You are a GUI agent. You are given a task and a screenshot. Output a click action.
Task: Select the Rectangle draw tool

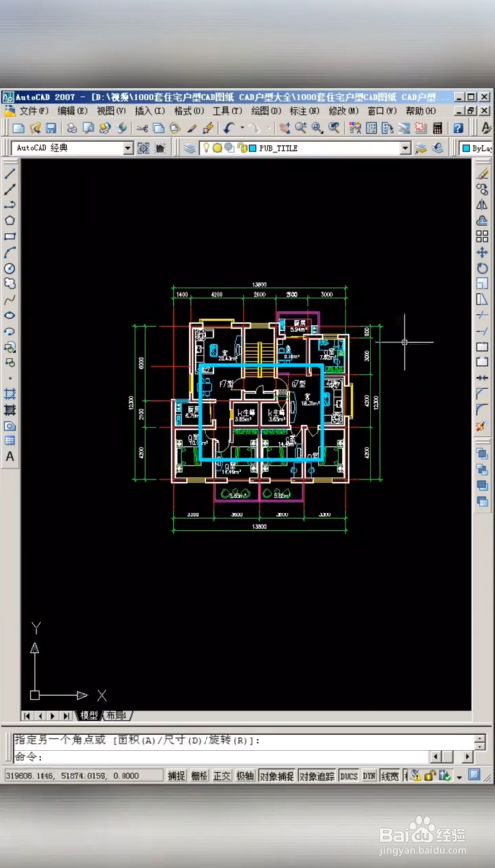pos(10,236)
